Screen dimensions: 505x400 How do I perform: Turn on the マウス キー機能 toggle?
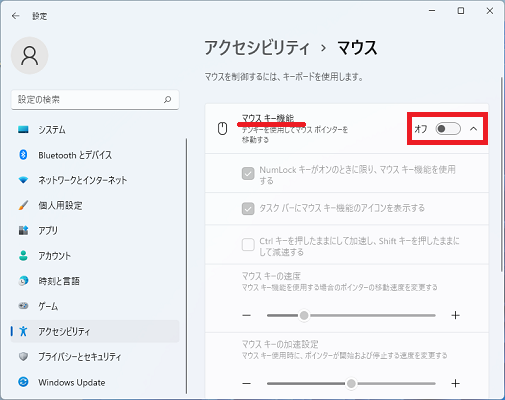448,129
